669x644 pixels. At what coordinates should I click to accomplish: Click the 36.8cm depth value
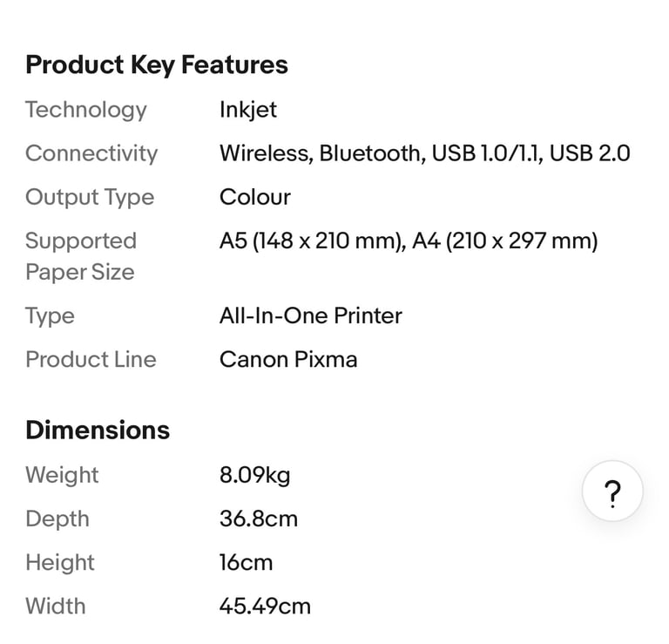[259, 519]
